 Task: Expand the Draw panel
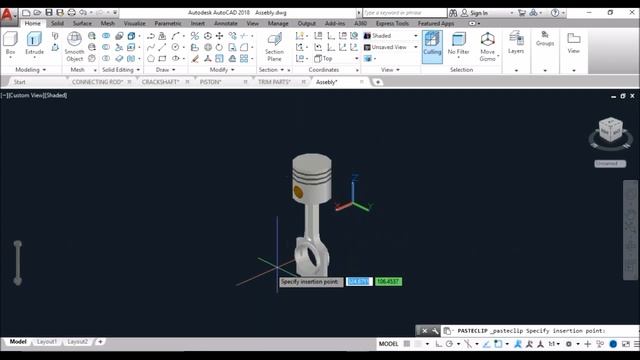pos(165,70)
